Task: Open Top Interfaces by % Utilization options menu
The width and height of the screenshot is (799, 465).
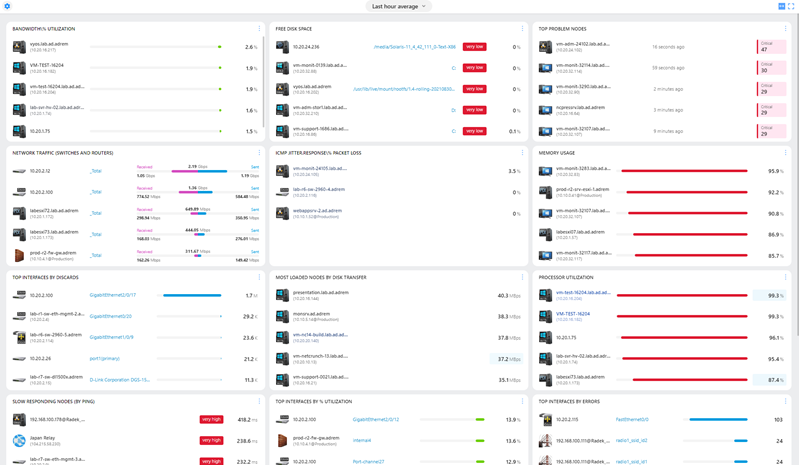Action: pos(522,401)
